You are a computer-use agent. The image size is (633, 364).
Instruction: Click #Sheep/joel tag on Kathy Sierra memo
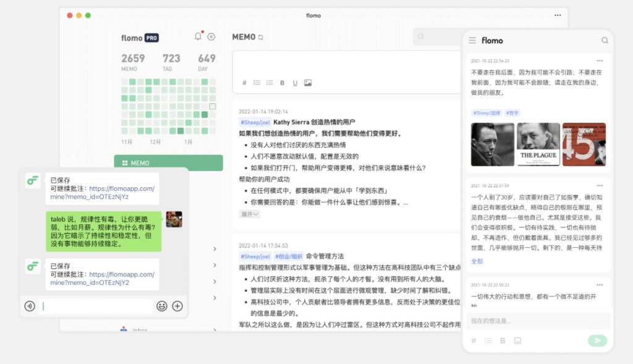(255, 122)
